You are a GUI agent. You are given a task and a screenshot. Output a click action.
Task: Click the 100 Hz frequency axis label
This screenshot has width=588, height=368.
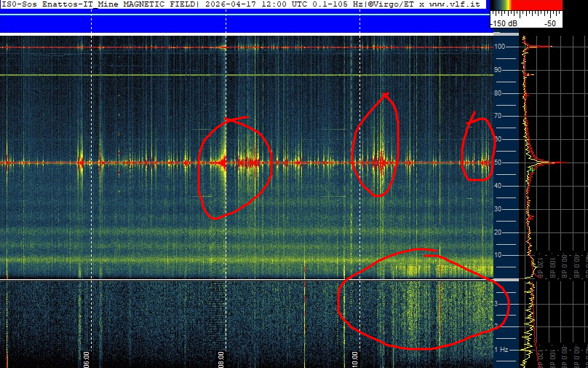(500, 47)
